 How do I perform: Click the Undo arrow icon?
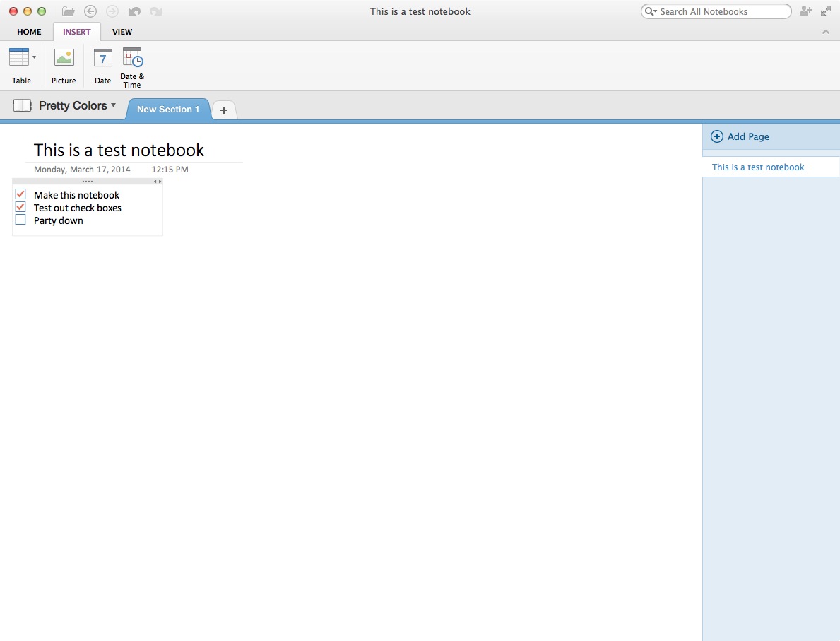click(x=134, y=11)
